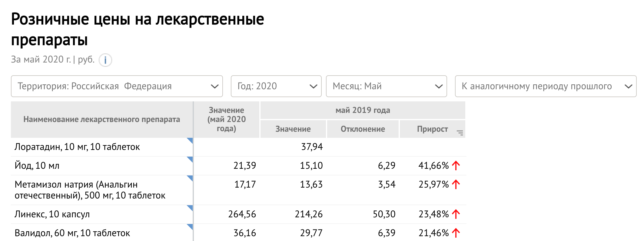This screenshot has height=241, width=644.
Task: Click the sort icon in Прирост column
Action: click(460, 133)
